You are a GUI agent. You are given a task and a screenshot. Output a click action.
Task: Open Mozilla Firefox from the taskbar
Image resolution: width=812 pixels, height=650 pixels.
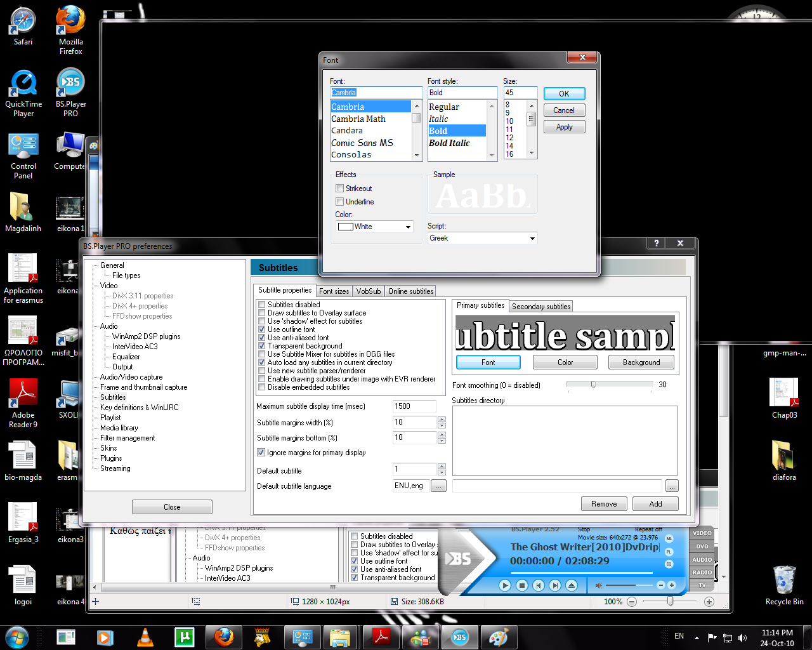pyautogui.click(x=223, y=637)
